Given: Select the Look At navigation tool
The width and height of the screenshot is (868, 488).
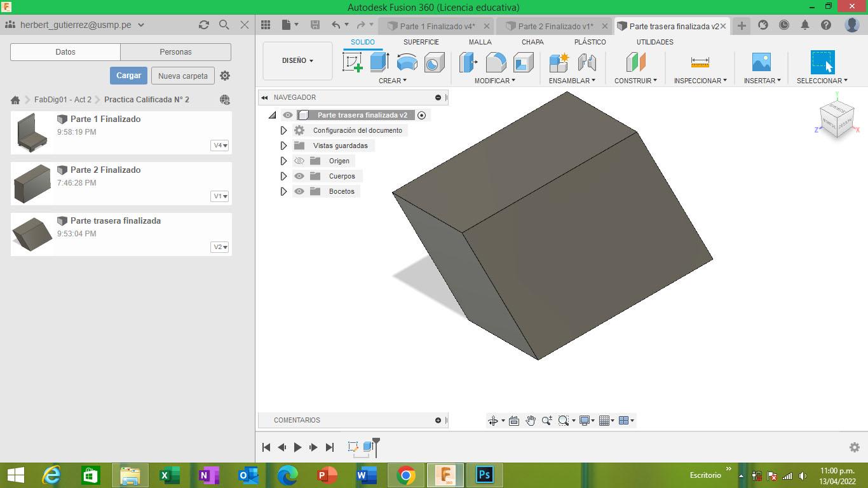Looking at the screenshot, I should click(x=514, y=421).
